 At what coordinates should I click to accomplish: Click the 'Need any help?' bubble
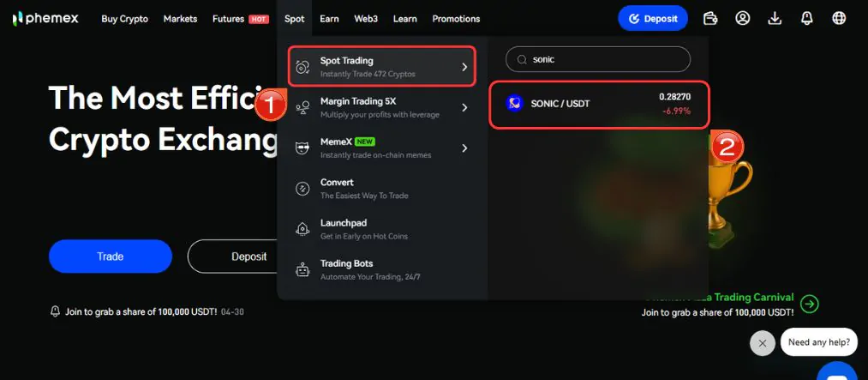(819, 342)
